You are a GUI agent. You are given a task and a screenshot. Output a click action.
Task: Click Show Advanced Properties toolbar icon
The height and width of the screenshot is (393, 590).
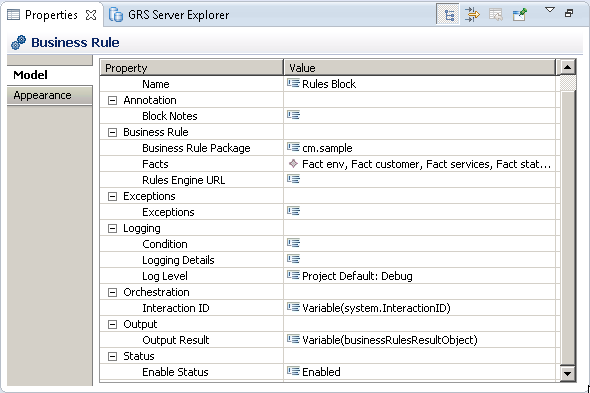click(x=472, y=15)
